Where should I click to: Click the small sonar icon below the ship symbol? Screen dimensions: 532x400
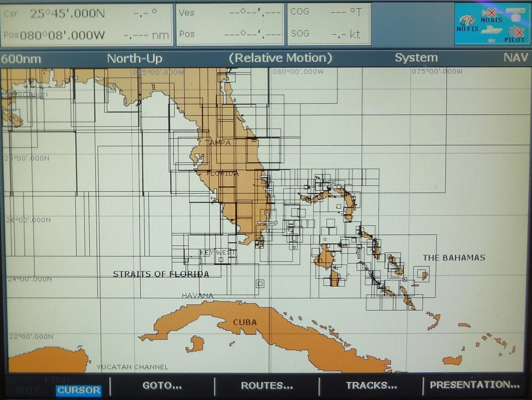[x=491, y=40]
